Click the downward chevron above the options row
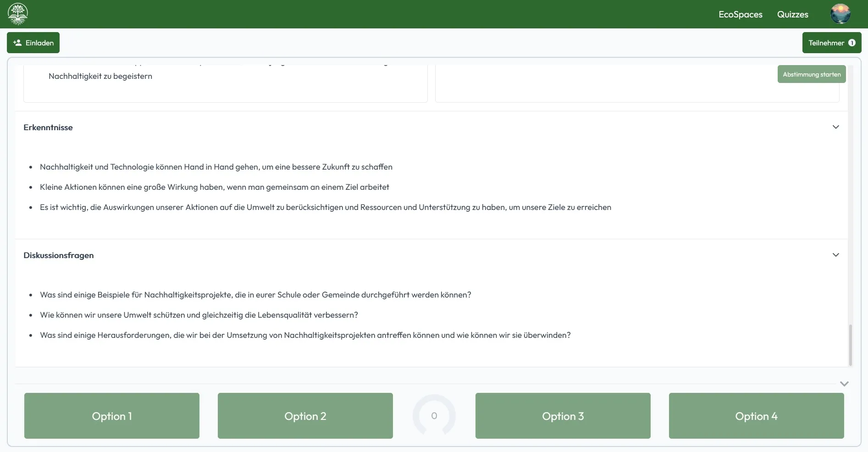 pyautogui.click(x=844, y=384)
